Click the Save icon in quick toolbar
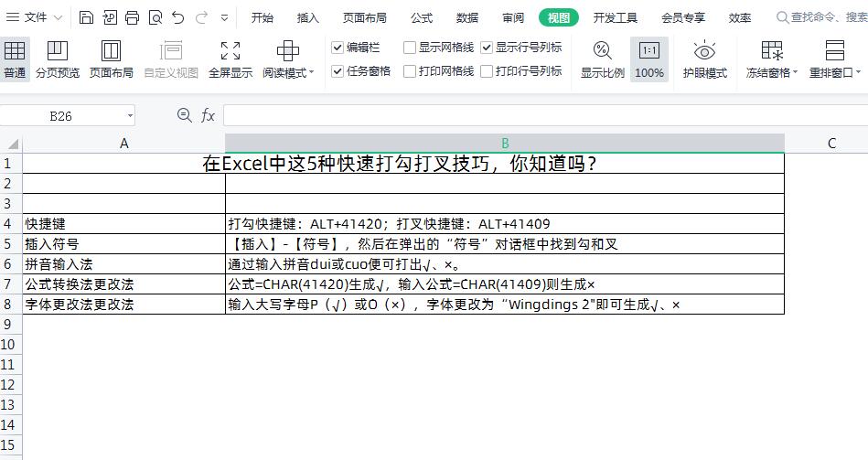Image resolution: width=868 pixels, height=460 pixels. pos(86,17)
